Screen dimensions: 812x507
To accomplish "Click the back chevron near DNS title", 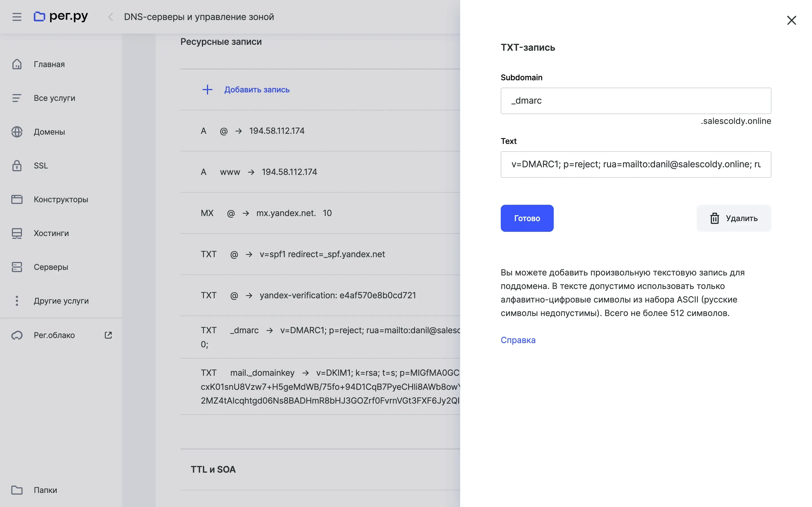I will [x=111, y=17].
